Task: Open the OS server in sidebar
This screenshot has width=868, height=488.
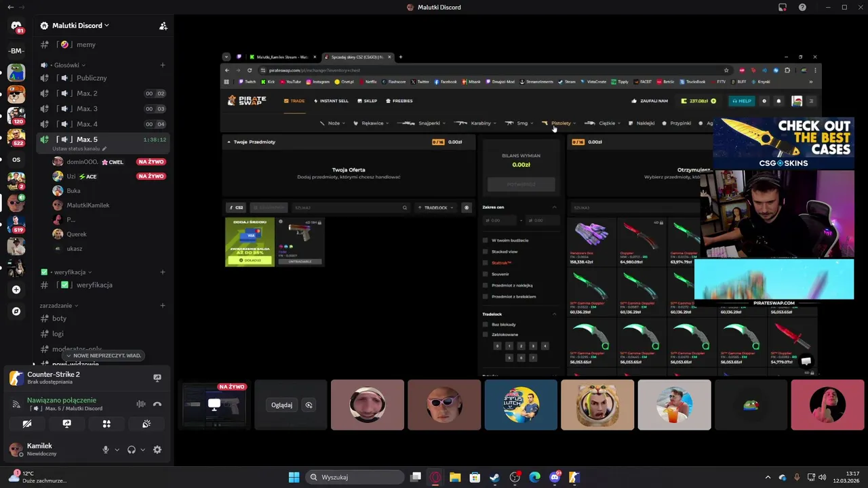Action: (16, 160)
